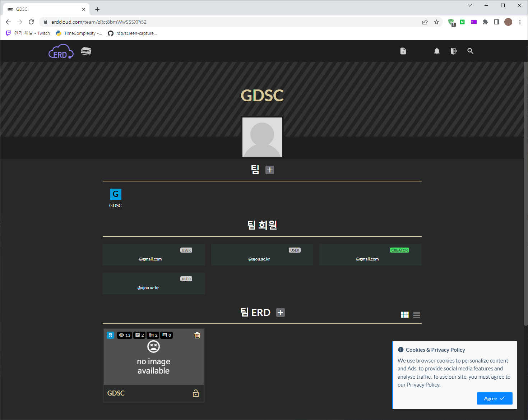This screenshot has width=528, height=420.
Task: Click the comments count badge showing 0
Action: (167, 335)
